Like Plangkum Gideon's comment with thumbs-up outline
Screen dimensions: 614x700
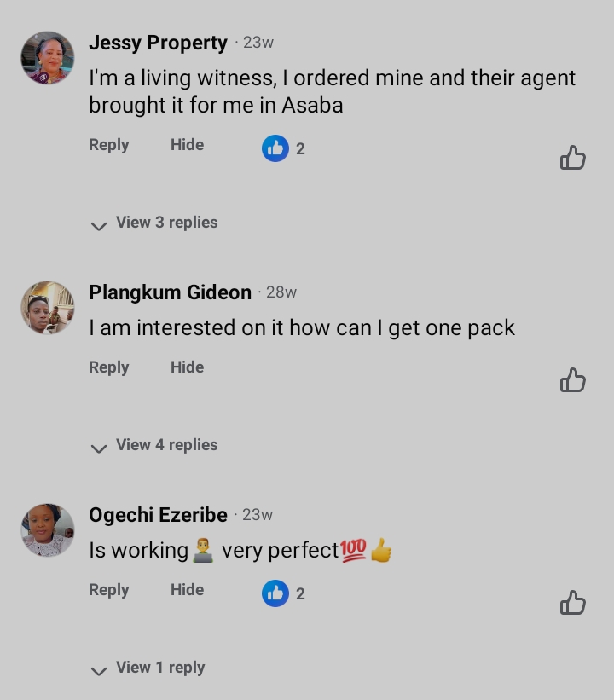[572, 380]
